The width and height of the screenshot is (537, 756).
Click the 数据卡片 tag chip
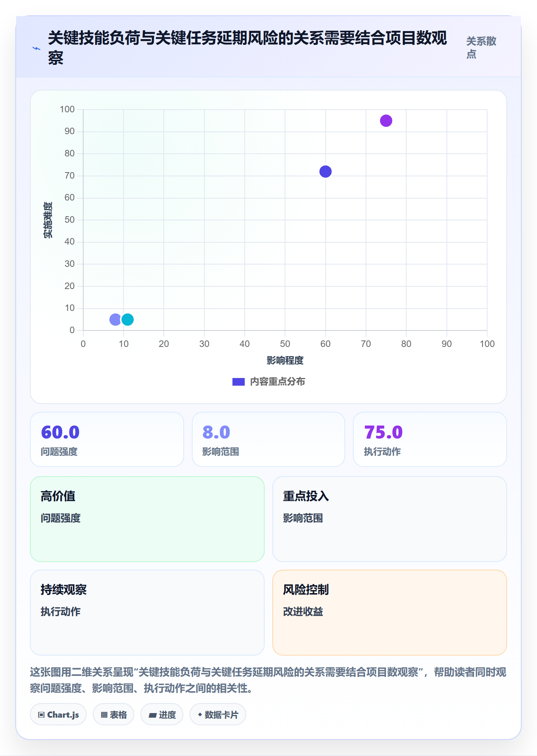click(x=218, y=715)
